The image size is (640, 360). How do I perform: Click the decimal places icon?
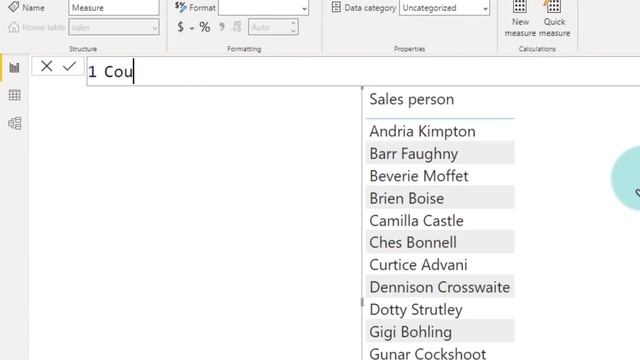click(237, 27)
